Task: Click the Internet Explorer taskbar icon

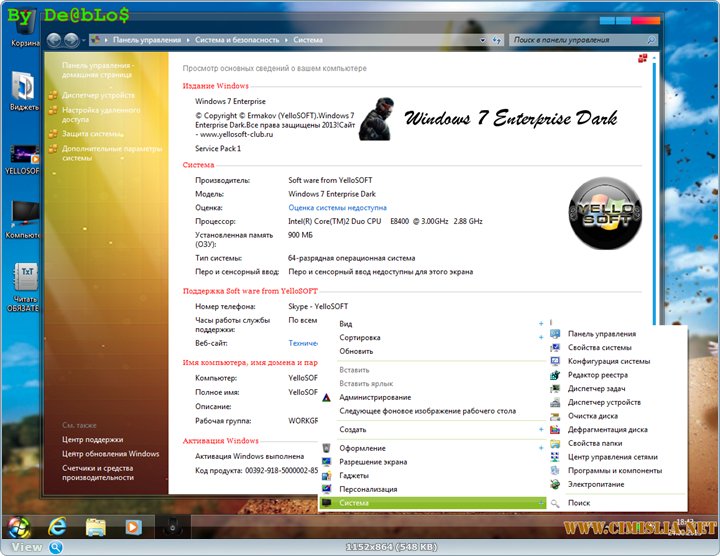Action: [57, 525]
